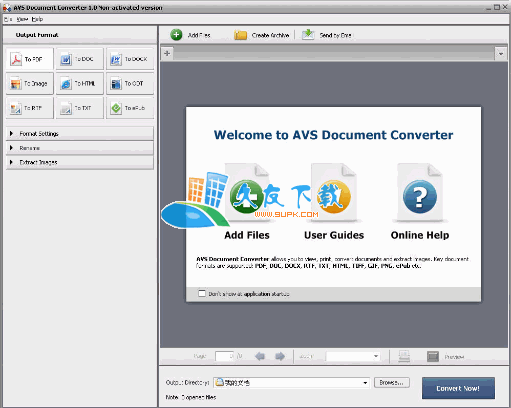Click the Welcome to AVS Document Converter heading

pos(333,135)
